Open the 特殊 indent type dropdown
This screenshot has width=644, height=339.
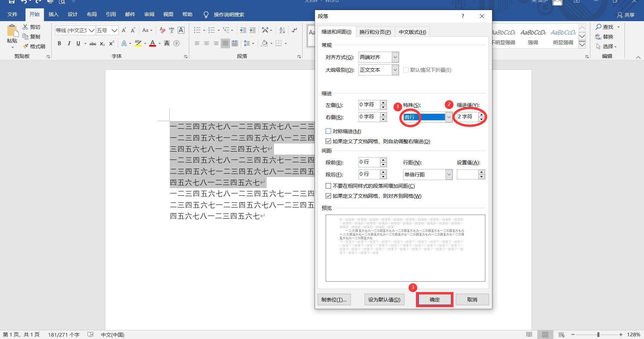(x=448, y=117)
